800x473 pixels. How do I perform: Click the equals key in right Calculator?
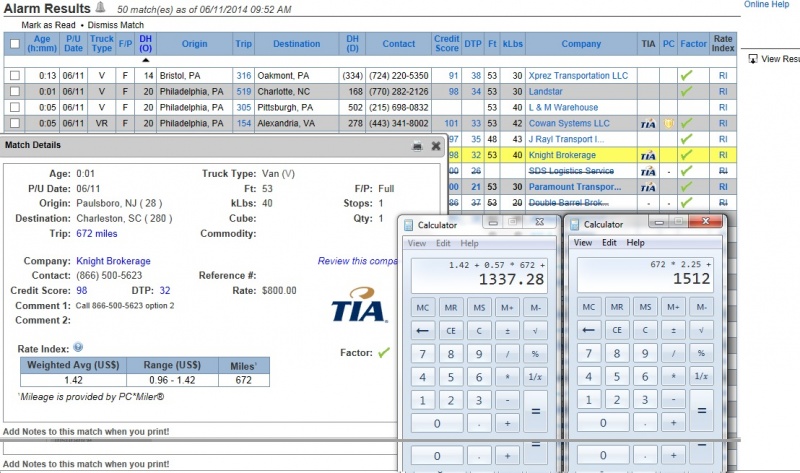[x=702, y=411]
